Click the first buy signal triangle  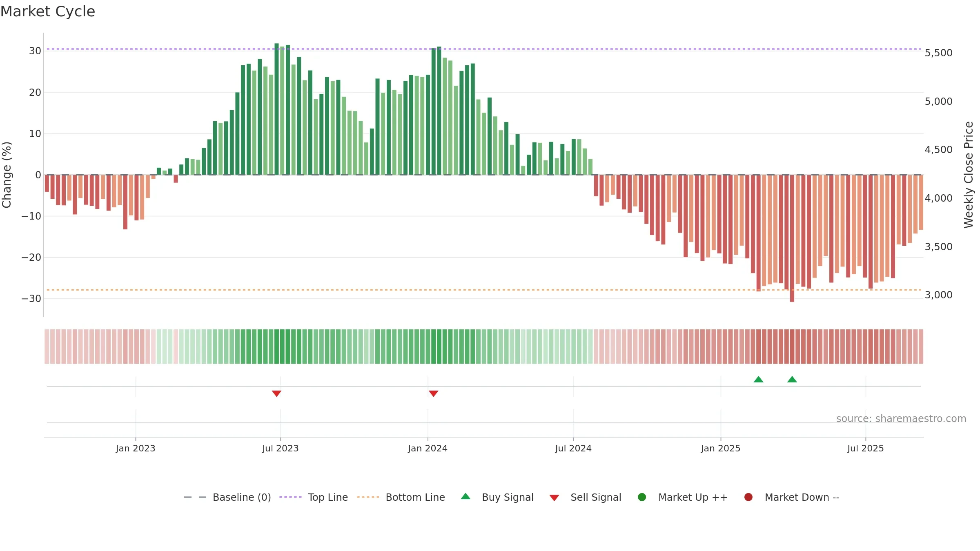coord(758,379)
